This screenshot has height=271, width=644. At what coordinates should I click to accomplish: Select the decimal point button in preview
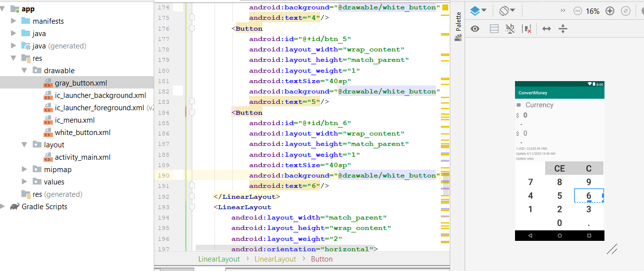pos(589,223)
